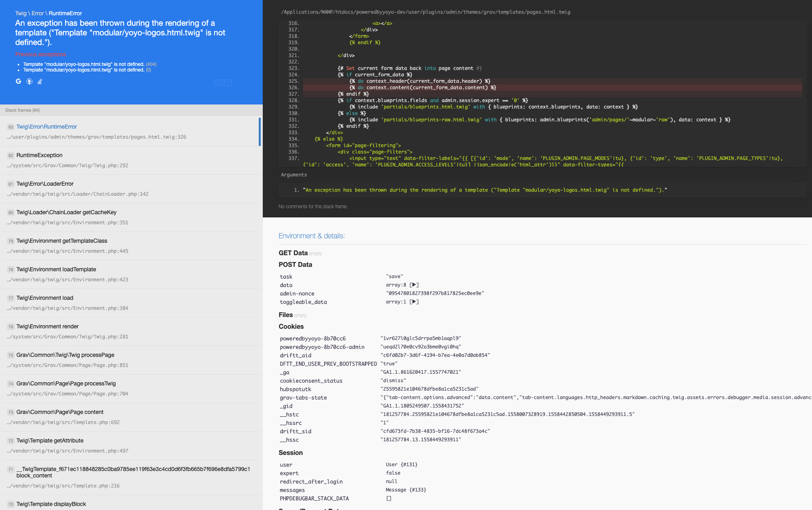Click the 'Cookies' section heading
Viewport: 812px width, 510px height.
[291, 326]
